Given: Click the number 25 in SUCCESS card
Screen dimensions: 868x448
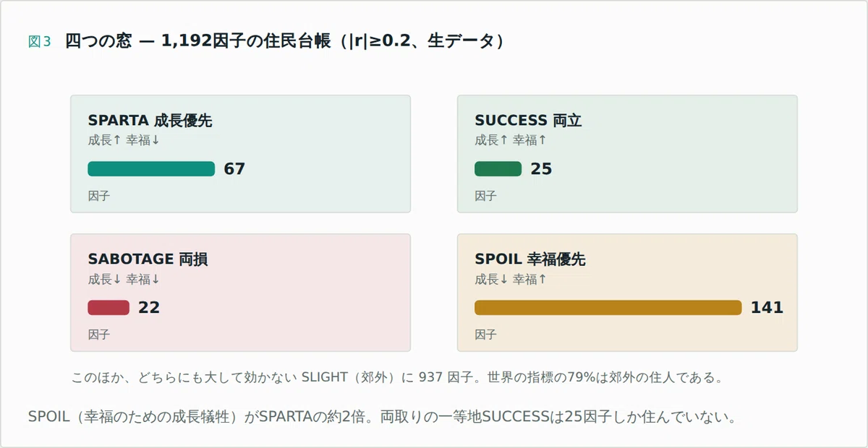Looking at the screenshot, I should (x=541, y=169).
